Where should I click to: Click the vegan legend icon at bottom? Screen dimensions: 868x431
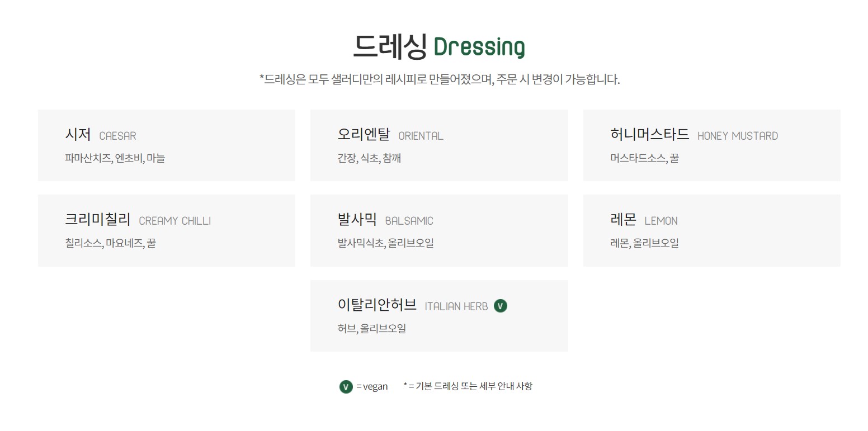coord(346,386)
